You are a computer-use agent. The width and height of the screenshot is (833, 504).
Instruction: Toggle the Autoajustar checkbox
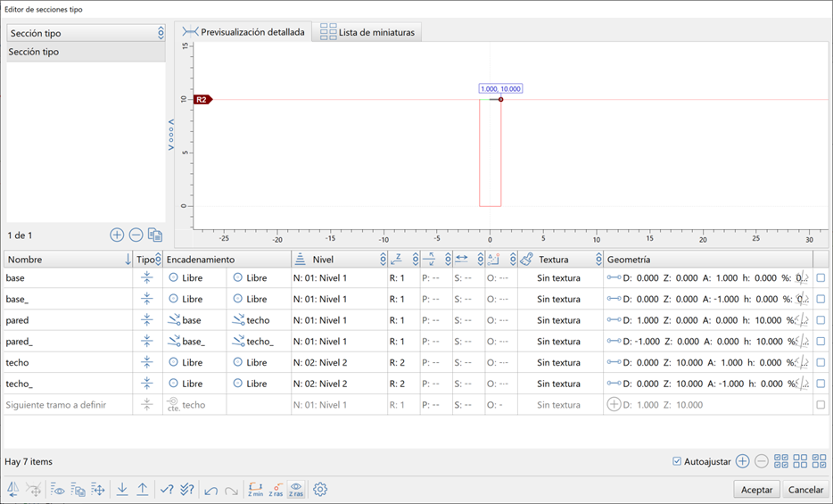[x=678, y=461]
